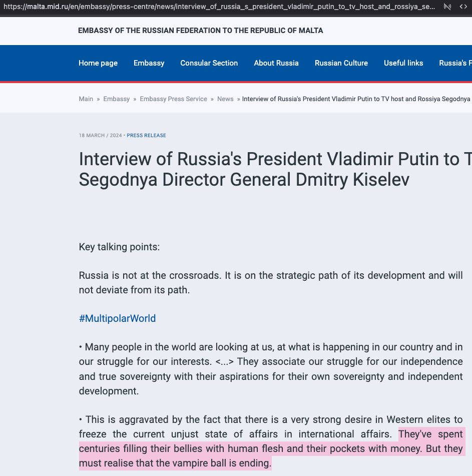
Task: Click the 'Many people in the world' paragraph
Action: (x=271, y=369)
